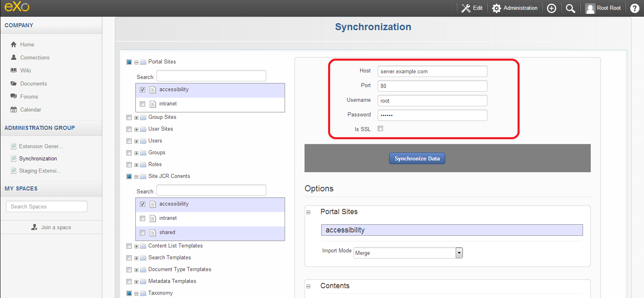This screenshot has height=298, width=644.
Task: Click the Port input field
Action: (432, 86)
